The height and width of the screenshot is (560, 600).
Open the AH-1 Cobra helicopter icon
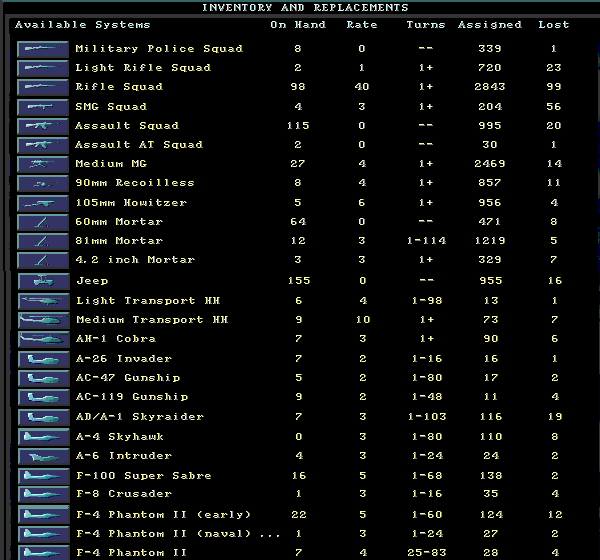(x=44, y=340)
